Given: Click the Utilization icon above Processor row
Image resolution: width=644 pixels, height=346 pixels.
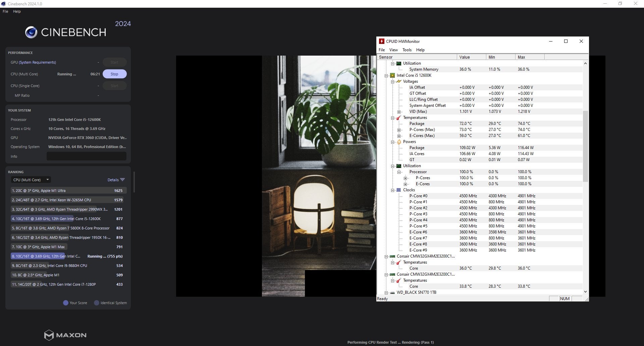Looking at the screenshot, I should 399,166.
